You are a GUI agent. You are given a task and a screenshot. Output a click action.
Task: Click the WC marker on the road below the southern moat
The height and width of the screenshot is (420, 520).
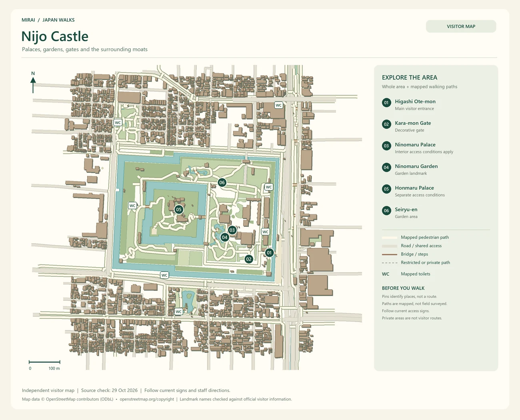click(x=164, y=275)
